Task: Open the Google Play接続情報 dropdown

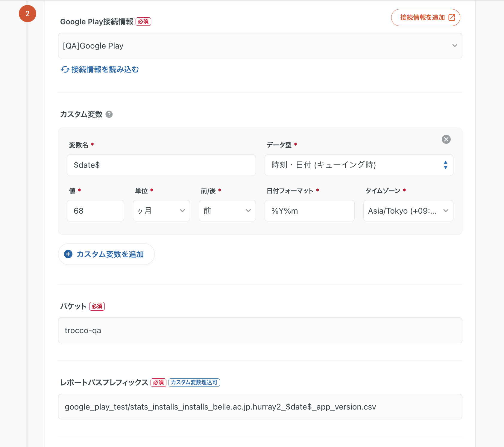Action: 260,46
